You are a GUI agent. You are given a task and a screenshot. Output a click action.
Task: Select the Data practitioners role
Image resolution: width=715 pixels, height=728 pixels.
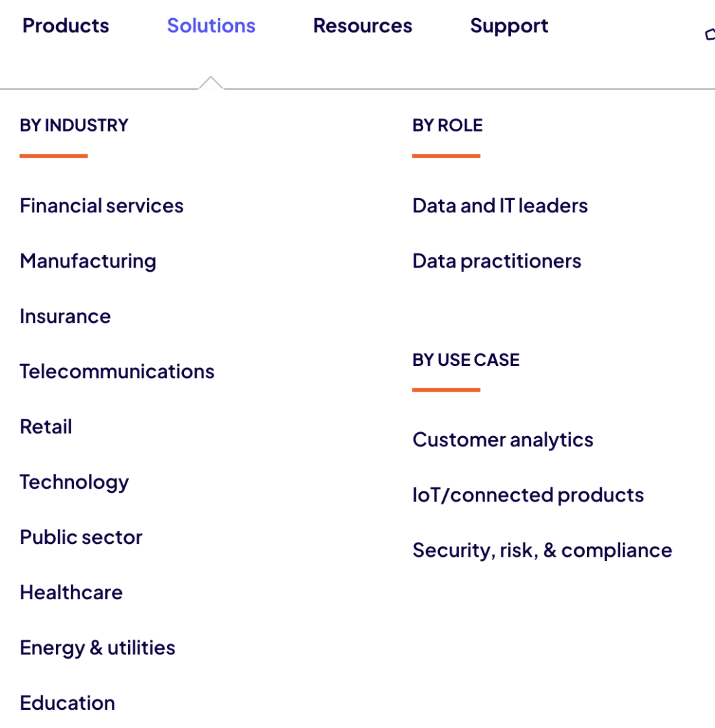pyautogui.click(x=497, y=261)
